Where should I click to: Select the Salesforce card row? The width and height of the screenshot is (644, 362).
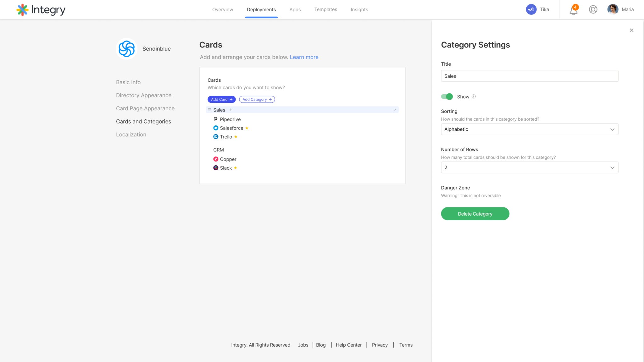coord(231,128)
